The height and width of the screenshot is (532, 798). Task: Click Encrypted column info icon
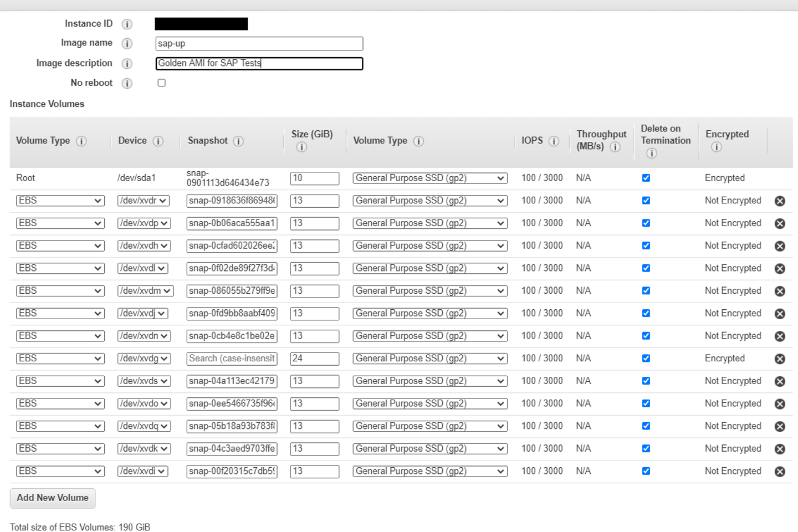tap(716, 147)
